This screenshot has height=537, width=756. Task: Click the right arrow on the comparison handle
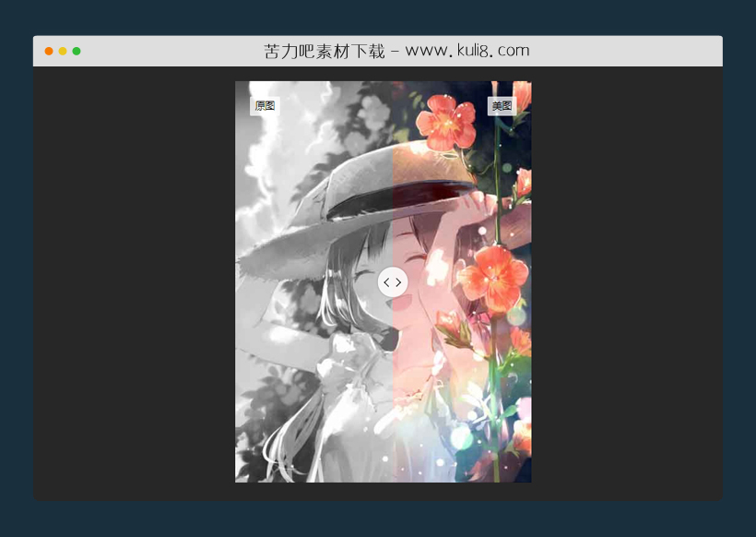pyautogui.click(x=398, y=282)
